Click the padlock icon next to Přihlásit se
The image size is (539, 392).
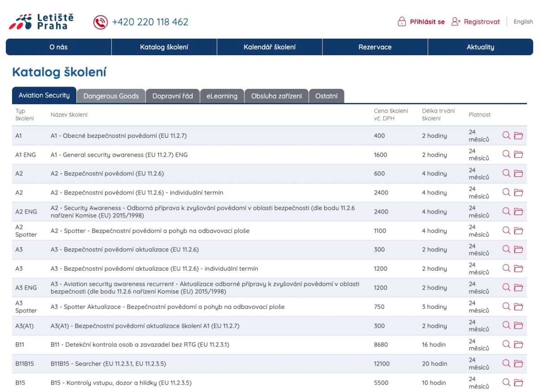tap(402, 22)
